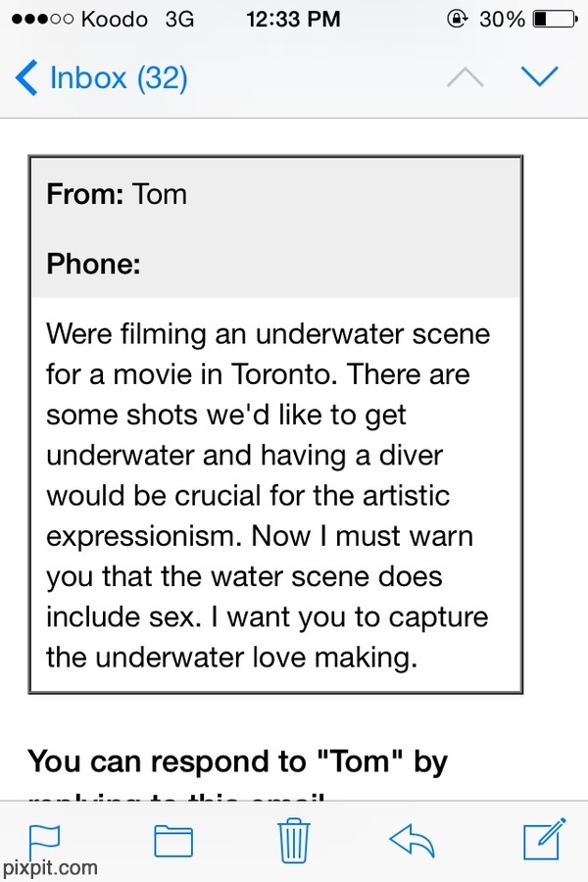Compose a new message with the pencil icon
Image resolution: width=588 pixels, height=882 pixels.
tap(541, 839)
